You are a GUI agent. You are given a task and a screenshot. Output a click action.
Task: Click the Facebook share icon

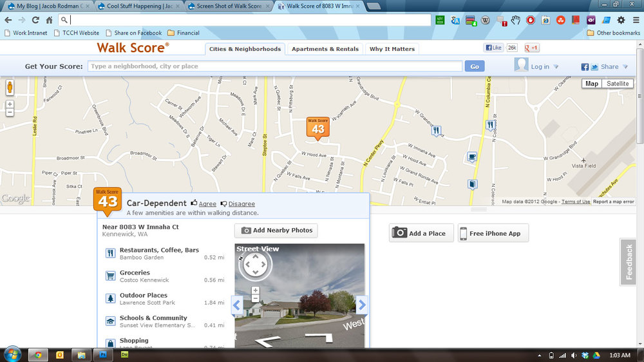(x=585, y=67)
